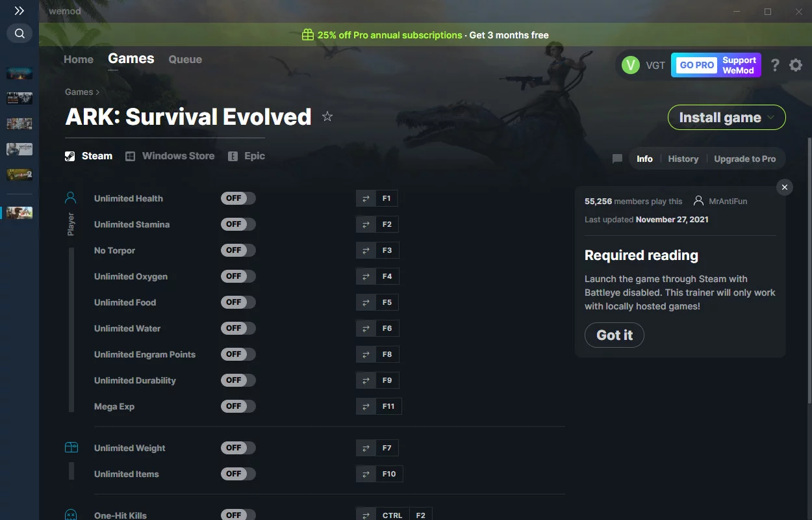Open MrAntiFun author profile link
812x520 pixels.
[x=720, y=201]
